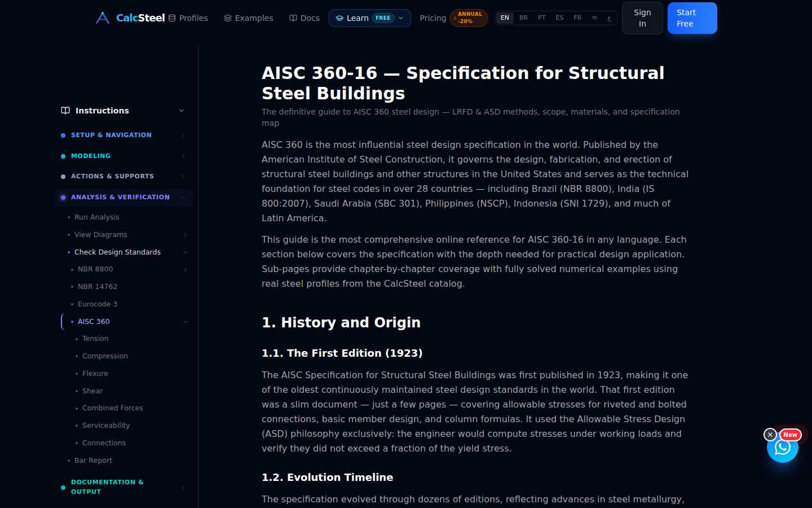Click the Start Free button
Viewport: 812px width, 508px height.
(692, 18)
